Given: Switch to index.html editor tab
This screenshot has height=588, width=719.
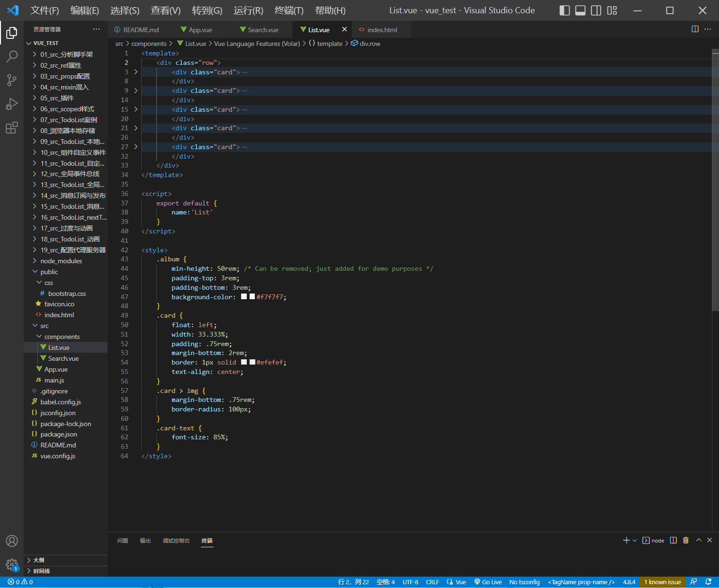Looking at the screenshot, I should tap(382, 29).
